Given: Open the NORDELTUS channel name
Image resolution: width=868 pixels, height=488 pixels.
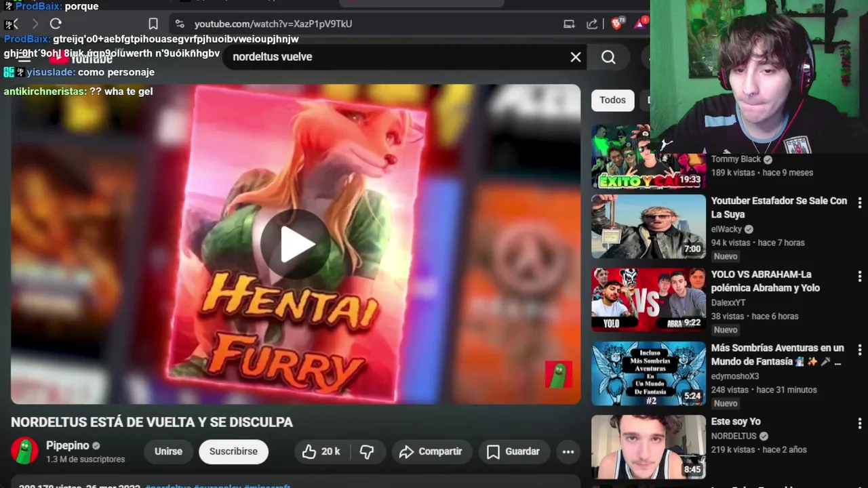Looking at the screenshot, I should [734, 436].
